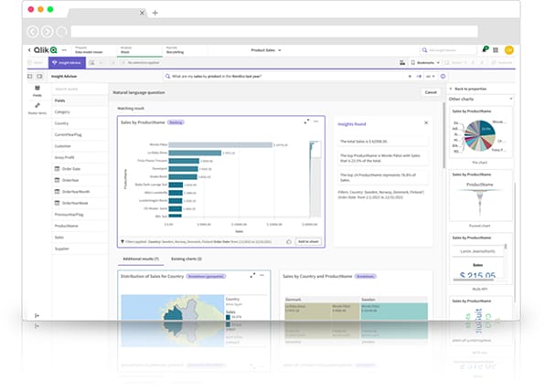Select the ProductName field
Image resolution: width=545 pixels, height=392 pixels.
click(x=80, y=226)
